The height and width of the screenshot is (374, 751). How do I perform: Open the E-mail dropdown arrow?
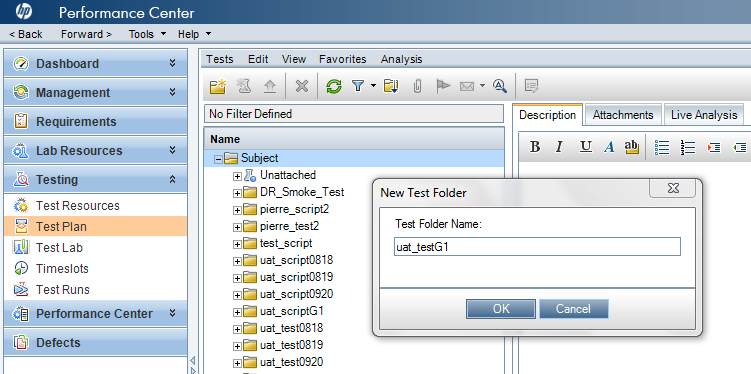coord(482,86)
